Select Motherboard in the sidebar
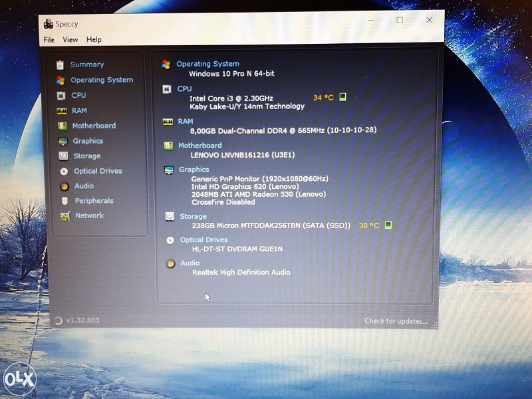This screenshot has height=399, width=532. coord(94,126)
